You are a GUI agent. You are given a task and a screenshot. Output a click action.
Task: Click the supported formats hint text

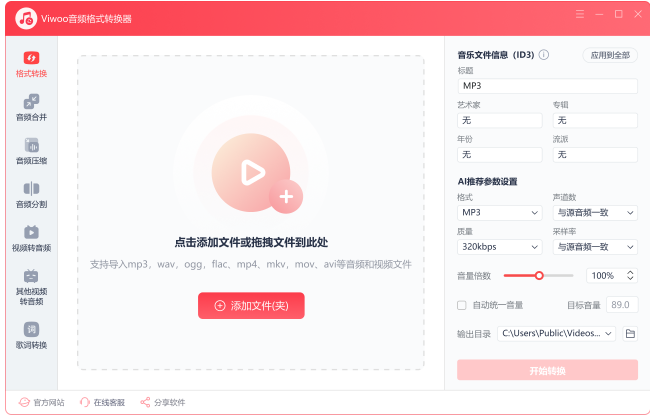point(251,264)
